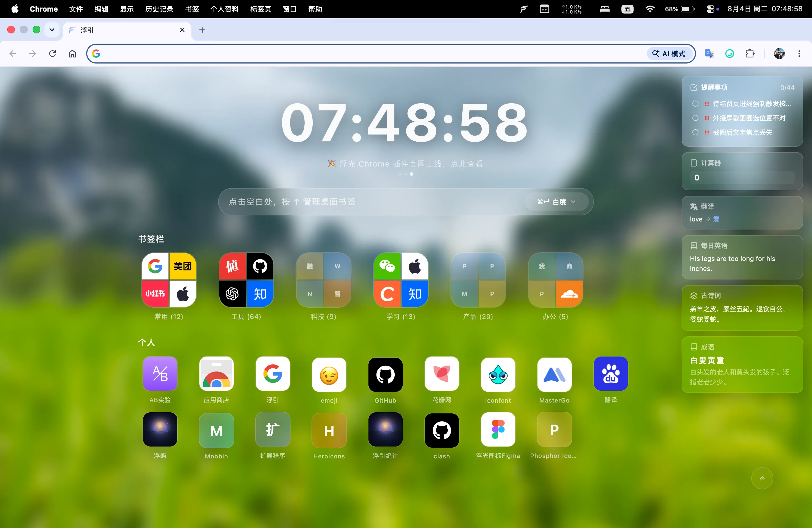Image resolution: width=812 pixels, height=528 pixels.
Task: Check off the 截图后文字焦点丢失 reminder
Action: click(695, 132)
